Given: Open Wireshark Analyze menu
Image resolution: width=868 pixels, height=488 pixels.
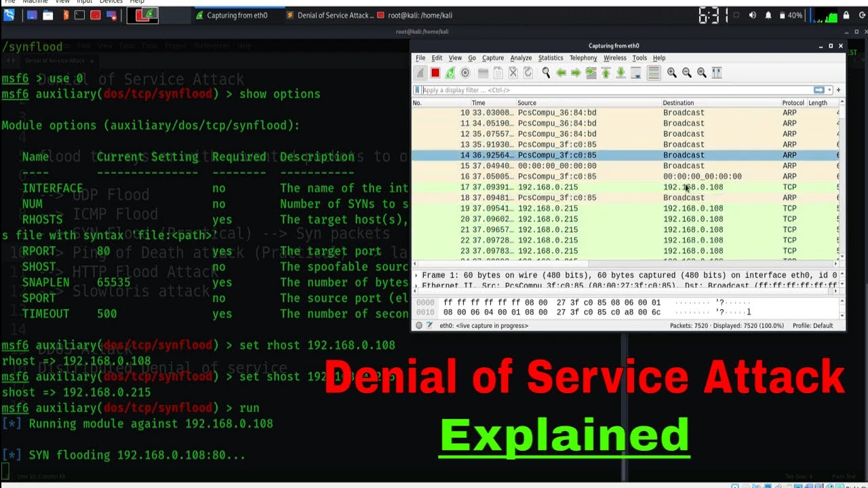Looking at the screenshot, I should click(521, 58).
